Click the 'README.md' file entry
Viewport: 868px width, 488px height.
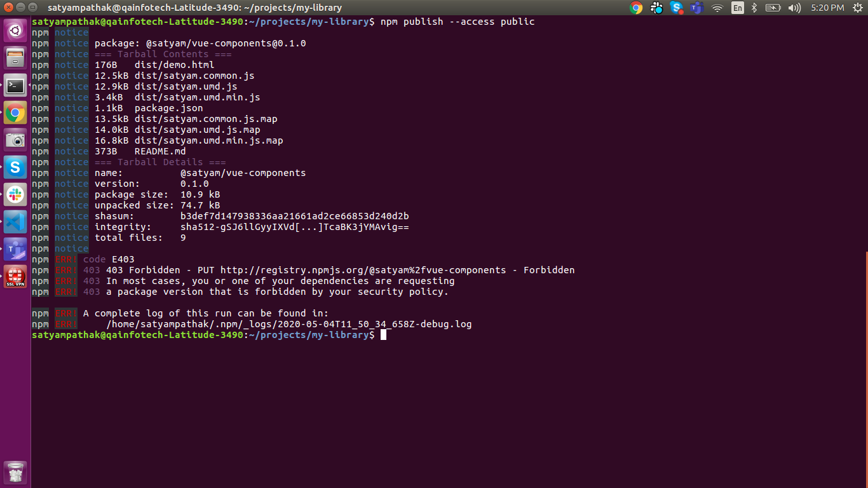click(x=160, y=151)
